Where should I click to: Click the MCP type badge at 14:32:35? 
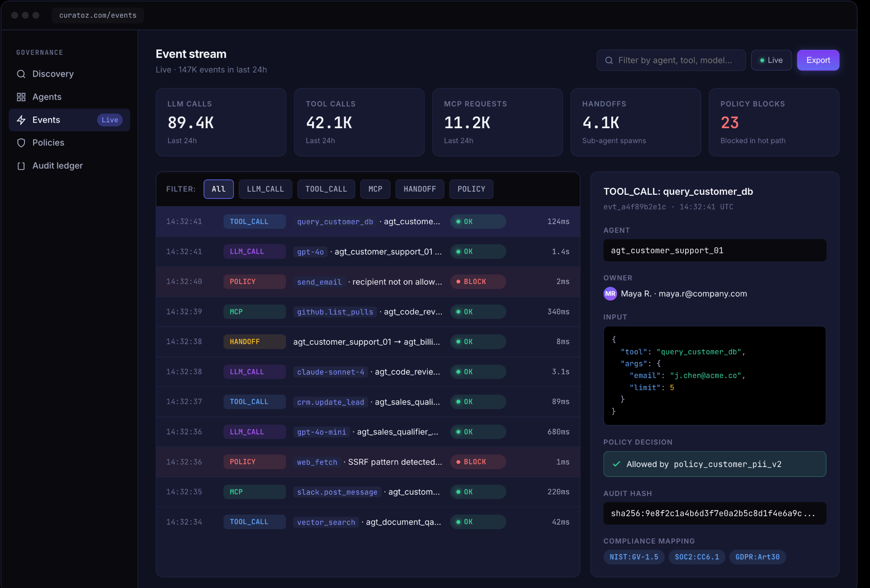coord(254,492)
